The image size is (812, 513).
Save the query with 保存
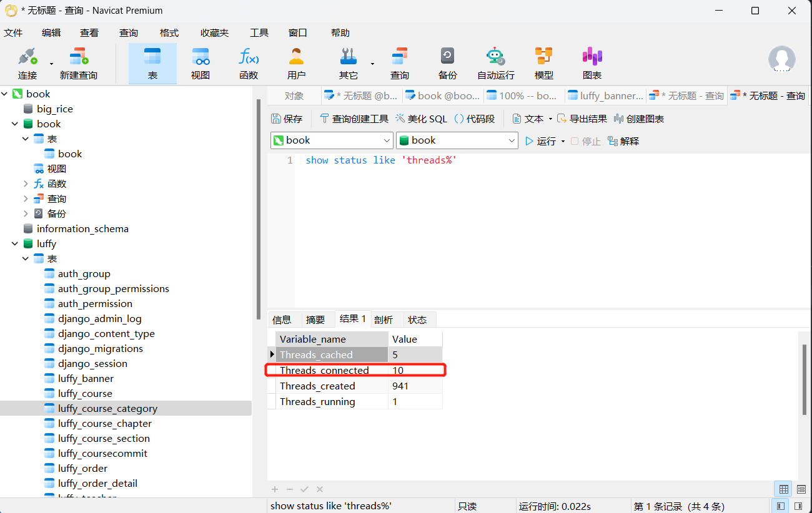[287, 119]
